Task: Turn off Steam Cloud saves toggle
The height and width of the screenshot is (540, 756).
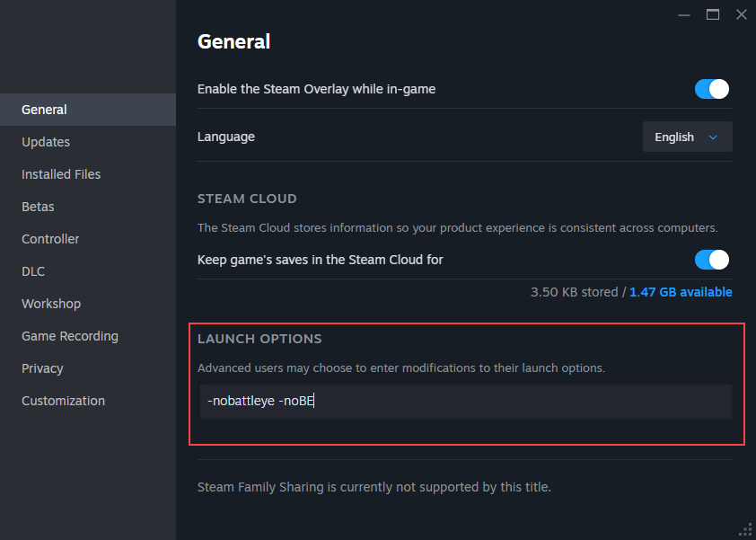Action: pyautogui.click(x=712, y=260)
